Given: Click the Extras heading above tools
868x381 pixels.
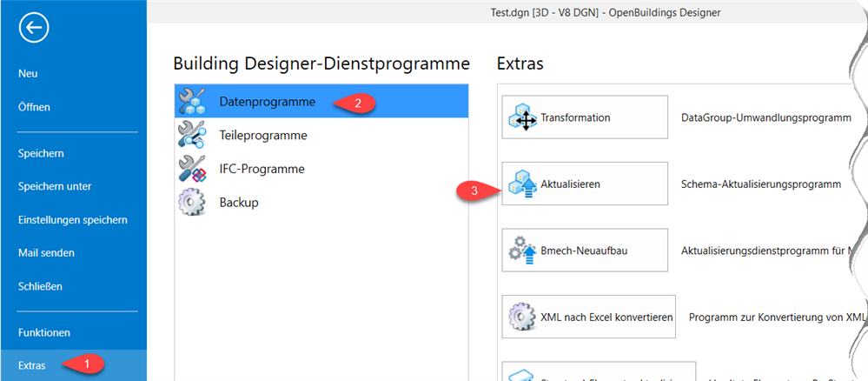Looking at the screenshot, I should [520, 63].
